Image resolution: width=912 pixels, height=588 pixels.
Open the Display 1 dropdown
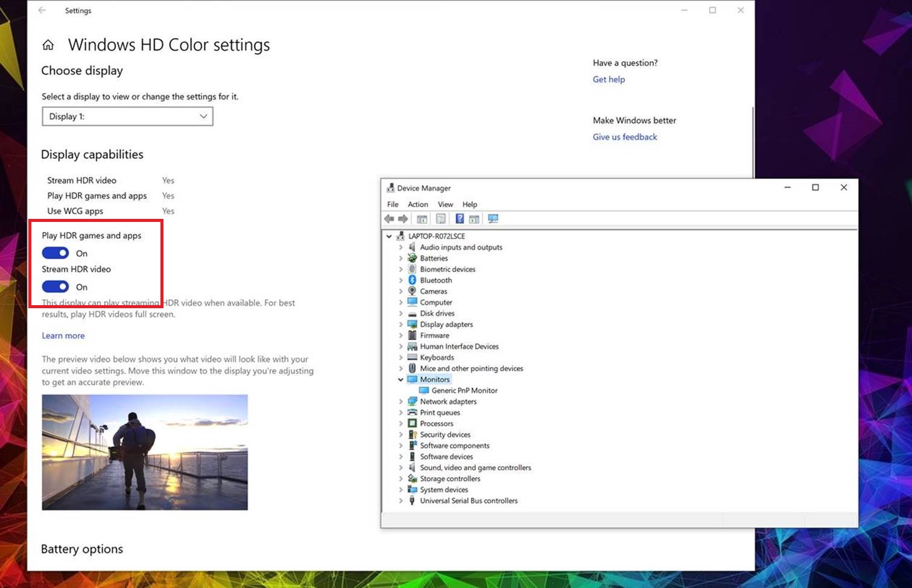click(x=127, y=116)
